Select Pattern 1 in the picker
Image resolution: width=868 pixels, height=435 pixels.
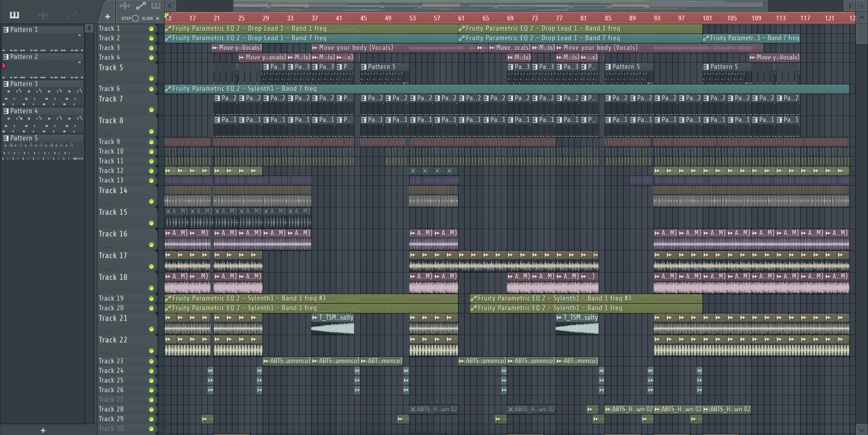point(43,30)
